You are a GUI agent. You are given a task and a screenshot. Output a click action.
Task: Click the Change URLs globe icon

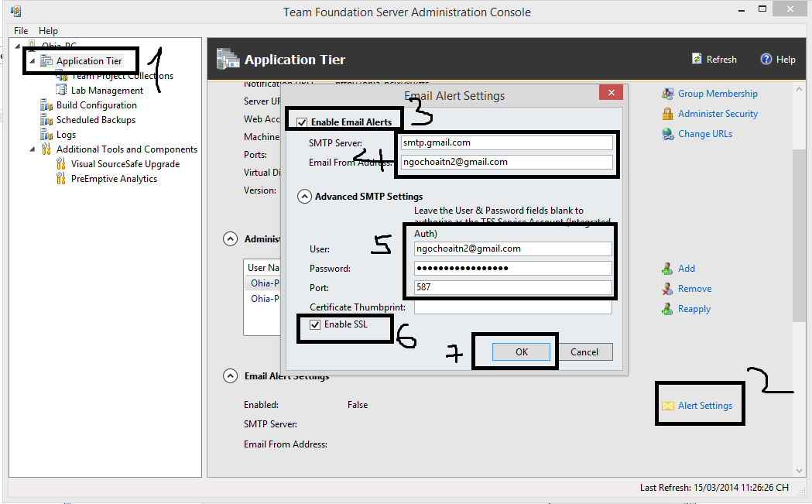[x=667, y=134]
